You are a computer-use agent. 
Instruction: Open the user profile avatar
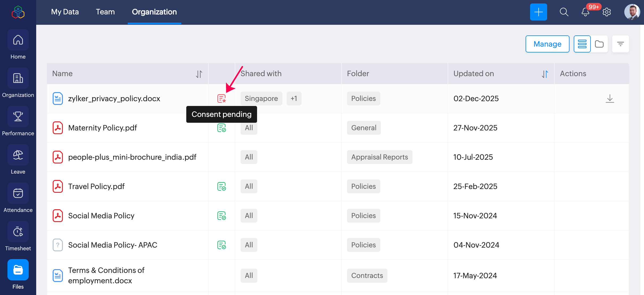coord(632,12)
